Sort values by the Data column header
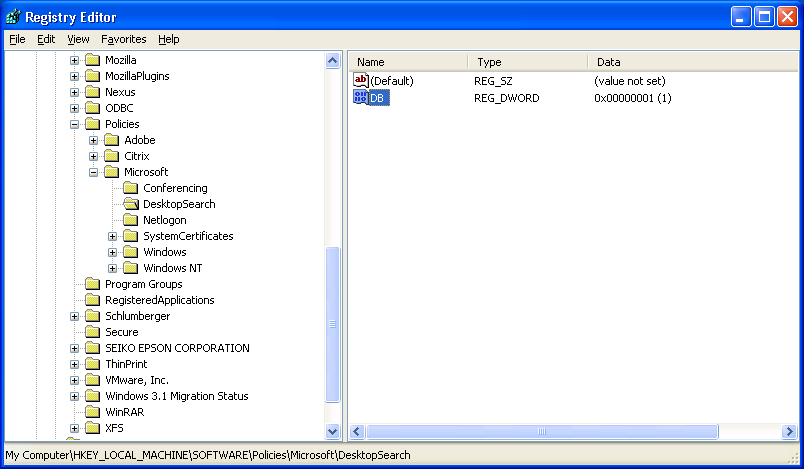The image size is (804, 469). pyautogui.click(x=693, y=62)
